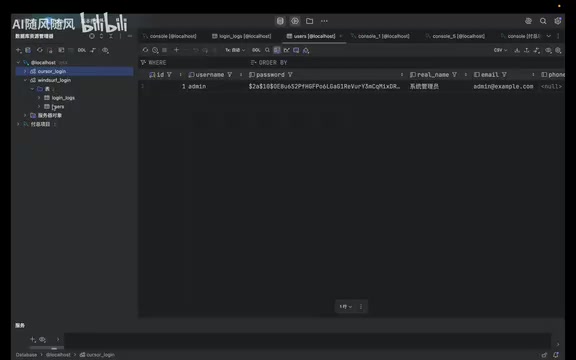
Task: Open DDL for users table in grid toolbar
Action: [x=256, y=50]
